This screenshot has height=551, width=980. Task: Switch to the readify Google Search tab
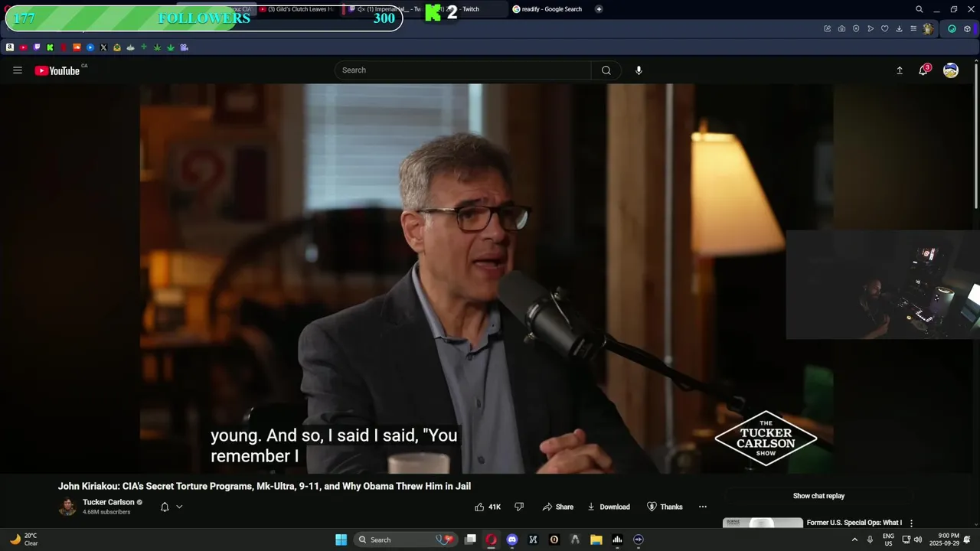click(547, 9)
